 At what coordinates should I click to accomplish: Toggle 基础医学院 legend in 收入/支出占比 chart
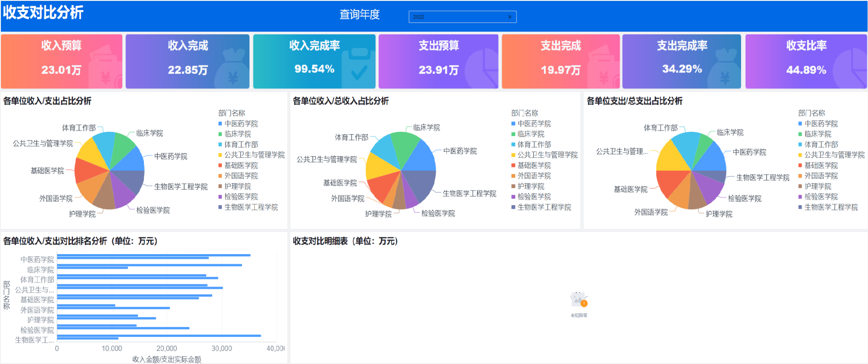click(238, 165)
